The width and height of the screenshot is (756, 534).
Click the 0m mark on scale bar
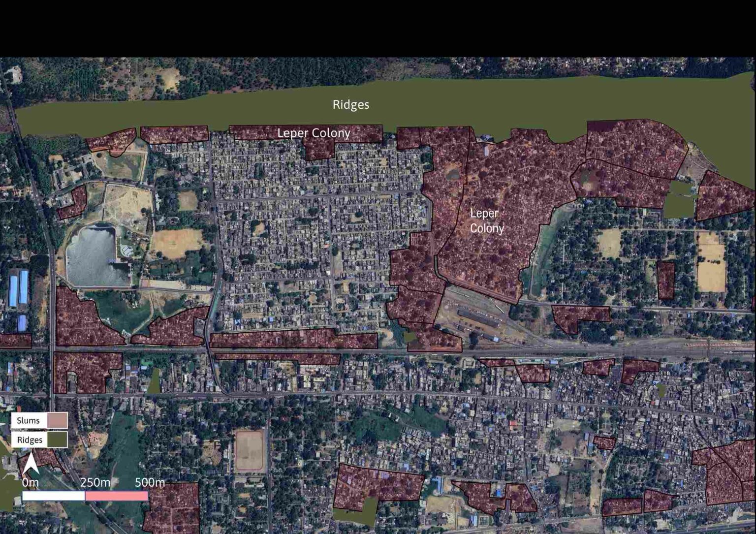(30, 483)
